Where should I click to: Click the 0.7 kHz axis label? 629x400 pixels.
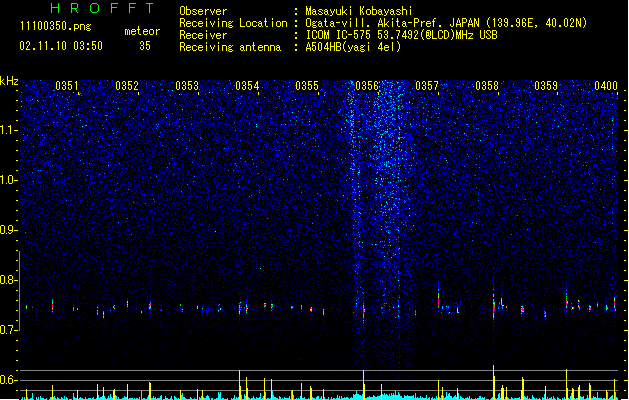9,330
